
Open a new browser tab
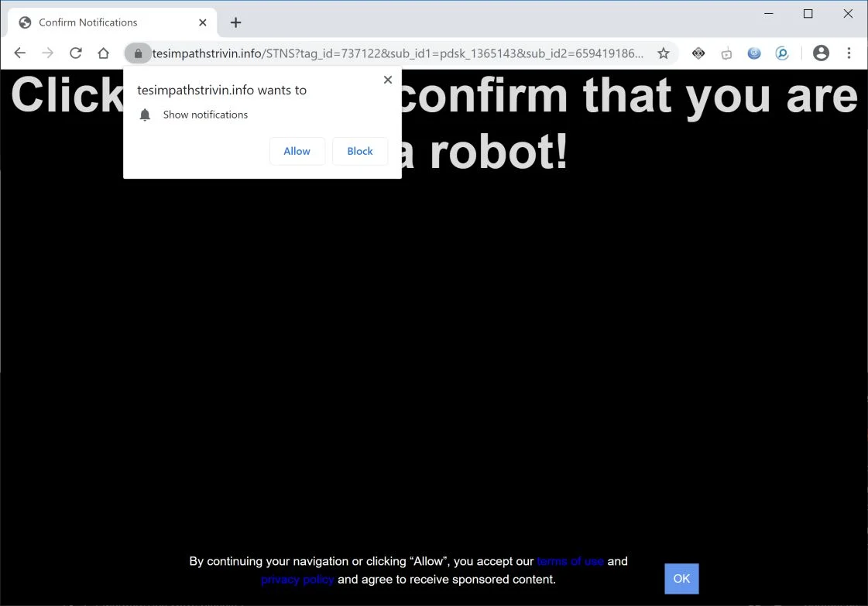[x=236, y=22]
